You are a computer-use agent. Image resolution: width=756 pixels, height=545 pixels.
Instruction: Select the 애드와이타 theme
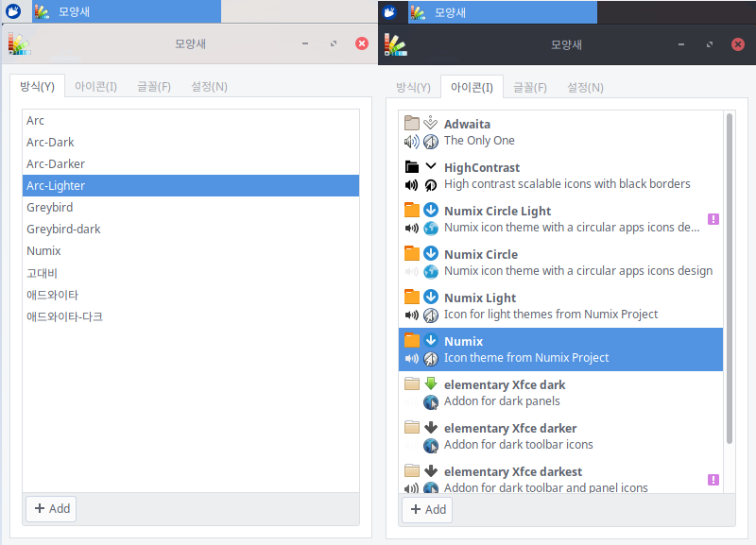pyautogui.click(x=191, y=295)
